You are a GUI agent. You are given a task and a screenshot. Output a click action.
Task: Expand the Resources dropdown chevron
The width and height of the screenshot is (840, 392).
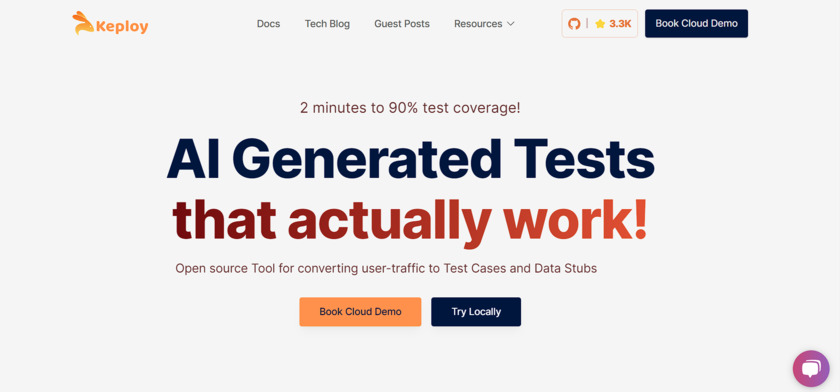[511, 24]
